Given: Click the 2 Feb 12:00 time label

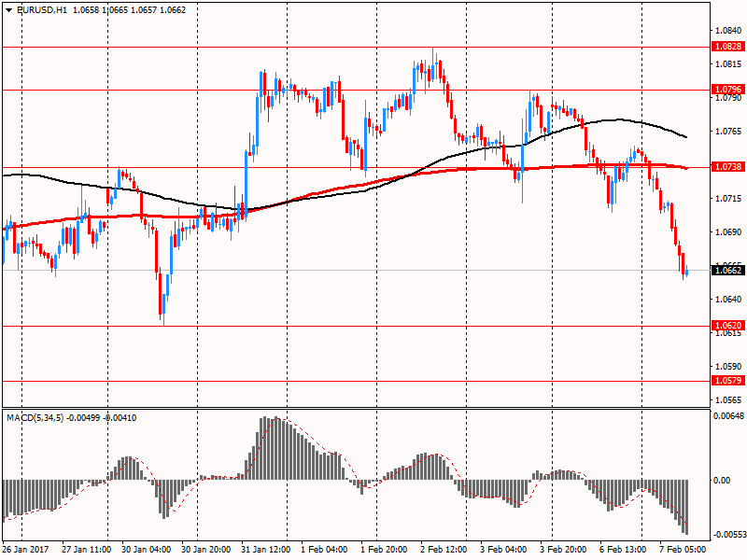Looking at the screenshot, I should [444, 549].
